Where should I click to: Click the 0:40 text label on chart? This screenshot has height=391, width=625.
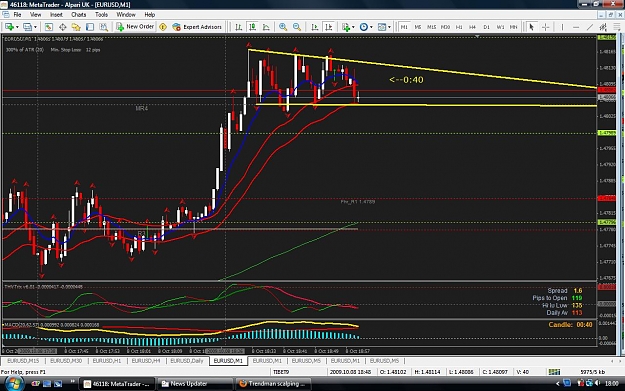click(406, 80)
